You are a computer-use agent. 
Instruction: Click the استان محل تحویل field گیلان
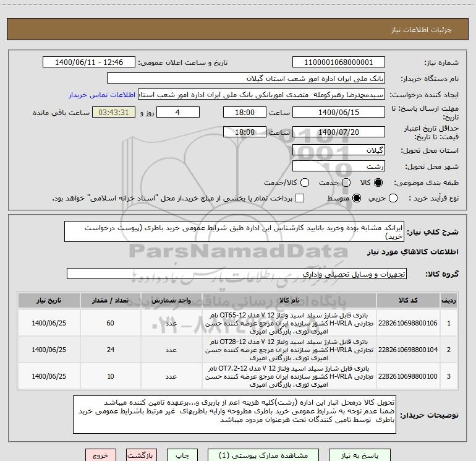coord(339,150)
